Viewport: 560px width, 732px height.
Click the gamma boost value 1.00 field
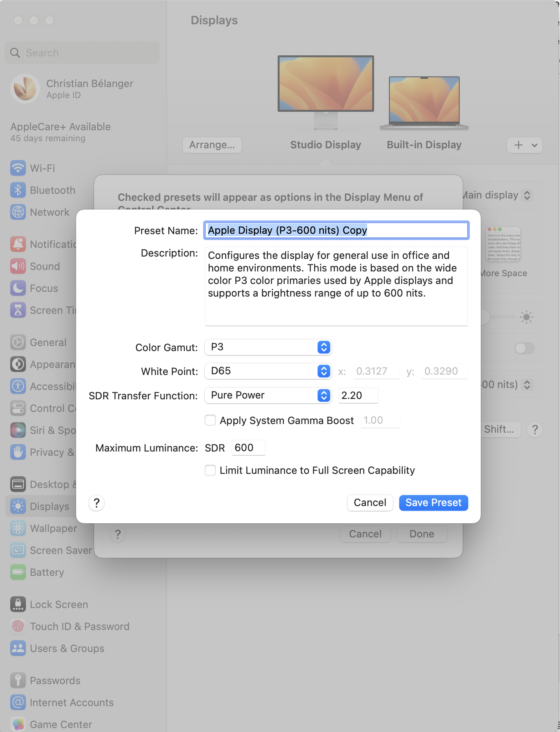tap(380, 421)
